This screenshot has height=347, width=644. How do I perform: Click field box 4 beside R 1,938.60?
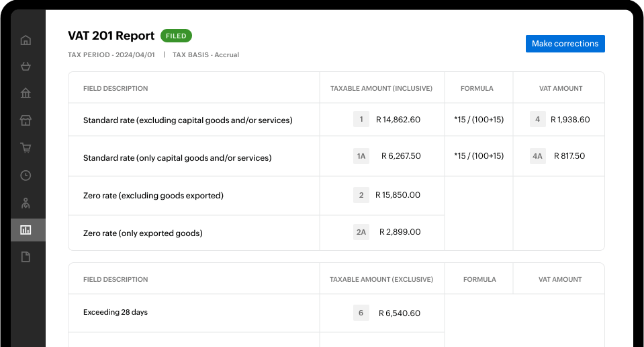(537, 120)
